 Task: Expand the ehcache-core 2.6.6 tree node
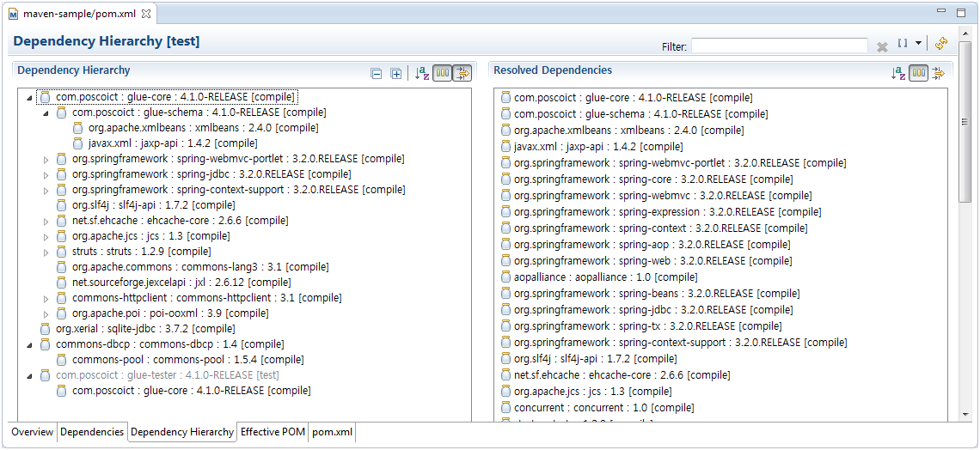coord(46,221)
